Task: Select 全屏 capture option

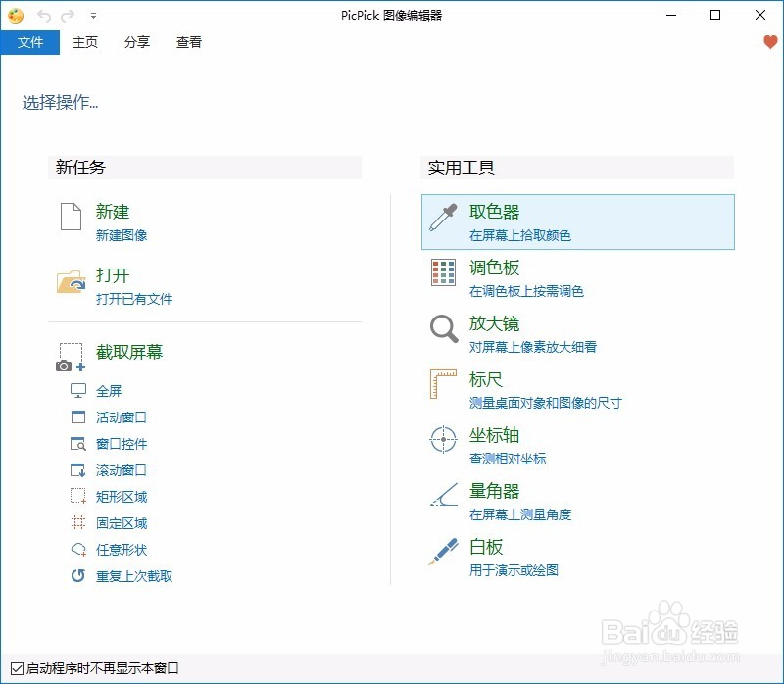Action: pyautogui.click(x=109, y=391)
